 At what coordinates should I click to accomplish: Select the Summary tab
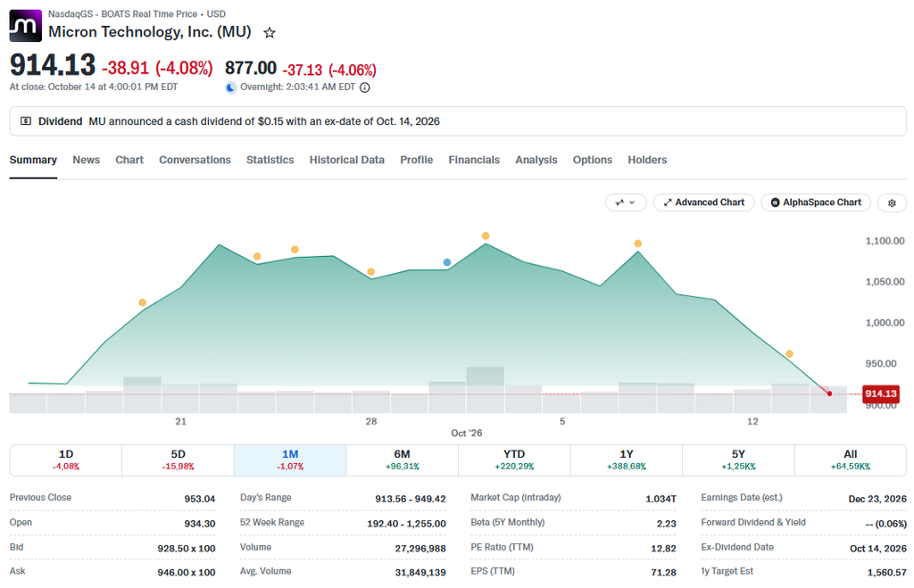33,160
